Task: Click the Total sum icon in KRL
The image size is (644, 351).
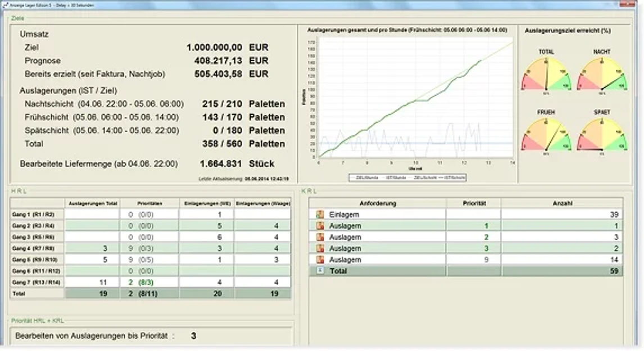Action: pyautogui.click(x=320, y=271)
